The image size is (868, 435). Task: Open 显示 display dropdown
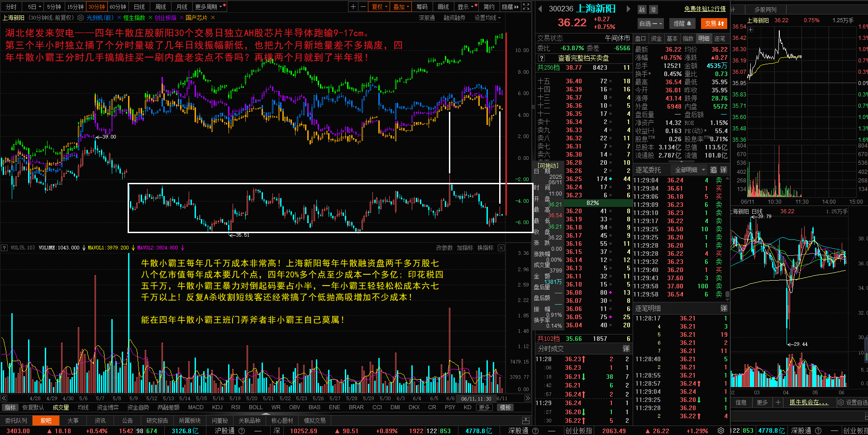(x=466, y=7)
